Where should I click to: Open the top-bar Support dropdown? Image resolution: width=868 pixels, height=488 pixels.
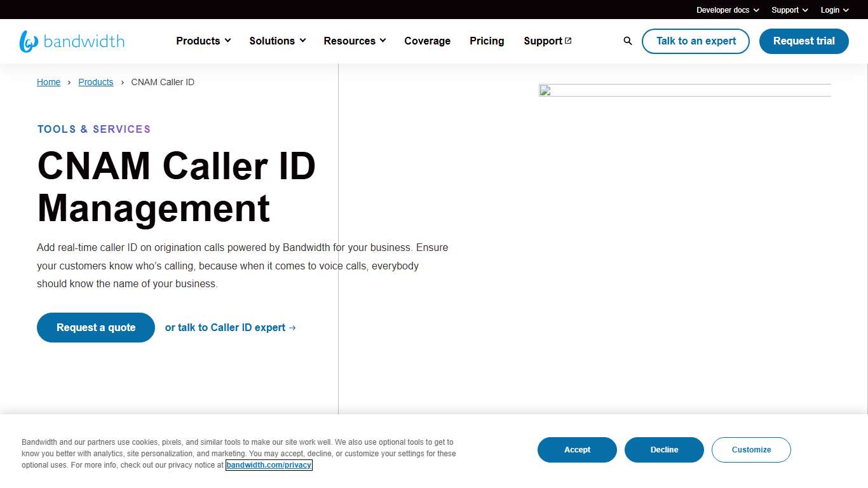point(789,10)
